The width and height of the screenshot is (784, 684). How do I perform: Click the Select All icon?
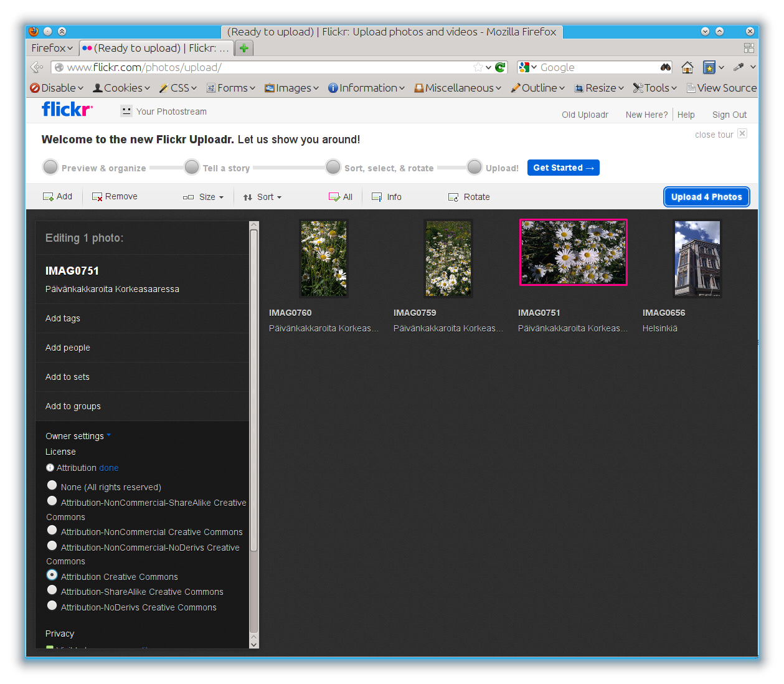tap(334, 197)
